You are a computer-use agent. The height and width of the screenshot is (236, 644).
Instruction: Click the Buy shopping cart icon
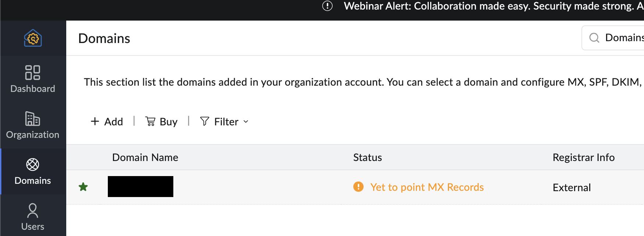150,121
